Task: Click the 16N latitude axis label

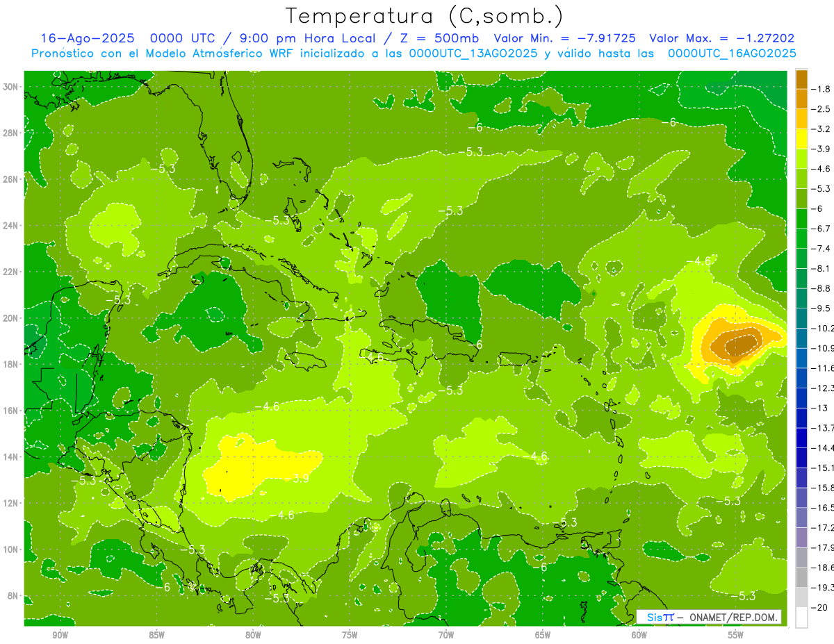Action: (12, 411)
